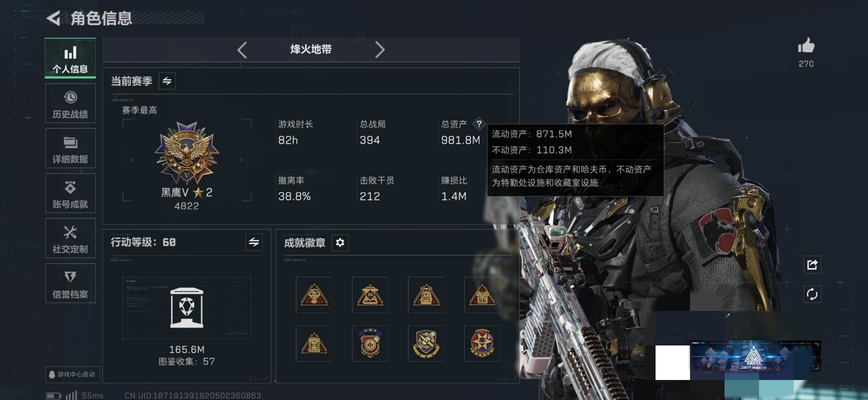Screen dimensions: 868x400
Task: Rotate the character with the refresh icon
Action: 812,294
